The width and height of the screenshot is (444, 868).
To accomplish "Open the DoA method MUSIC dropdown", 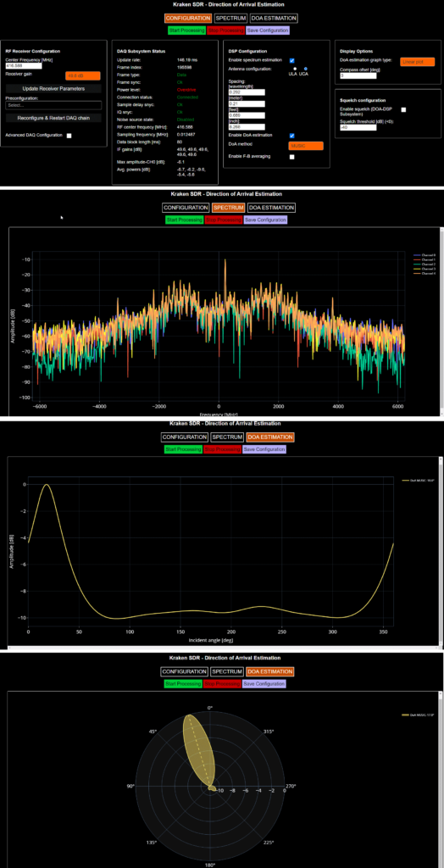I will [x=306, y=146].
